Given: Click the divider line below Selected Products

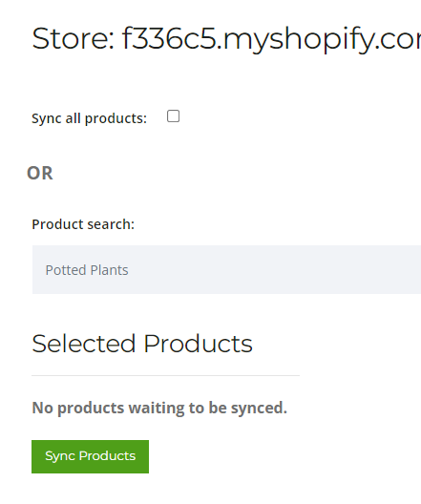Looking at the screenshot, I should point(165,375).
